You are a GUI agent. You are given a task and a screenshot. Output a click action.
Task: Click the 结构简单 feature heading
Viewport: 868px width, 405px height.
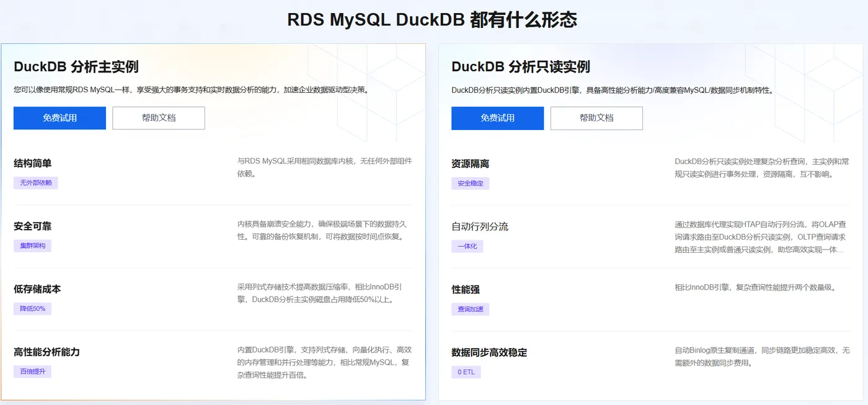[x=33, y=163]
